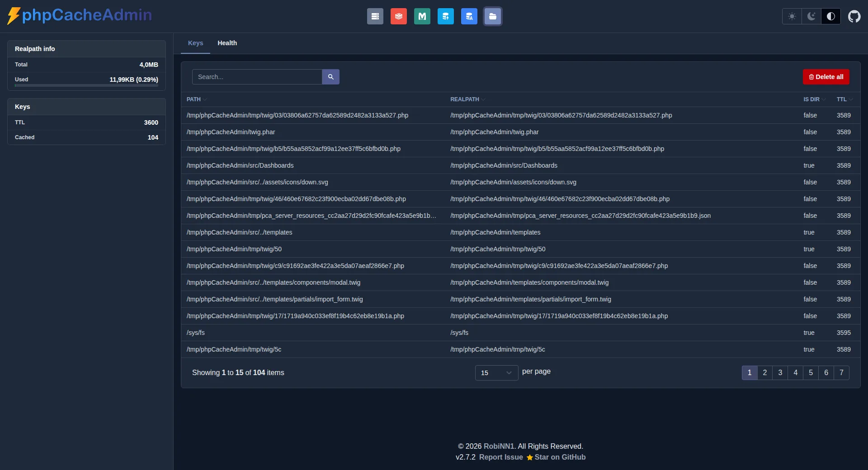Click IS DIR true for src/Dashboards row
The height and width of the screenshot is (470, 868).
(809, 165)
